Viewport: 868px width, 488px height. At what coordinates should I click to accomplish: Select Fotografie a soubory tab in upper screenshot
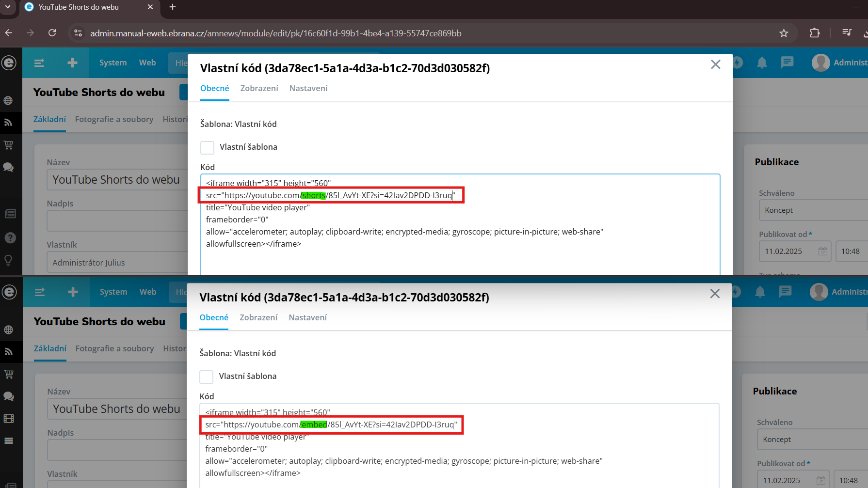pos(114,119)
